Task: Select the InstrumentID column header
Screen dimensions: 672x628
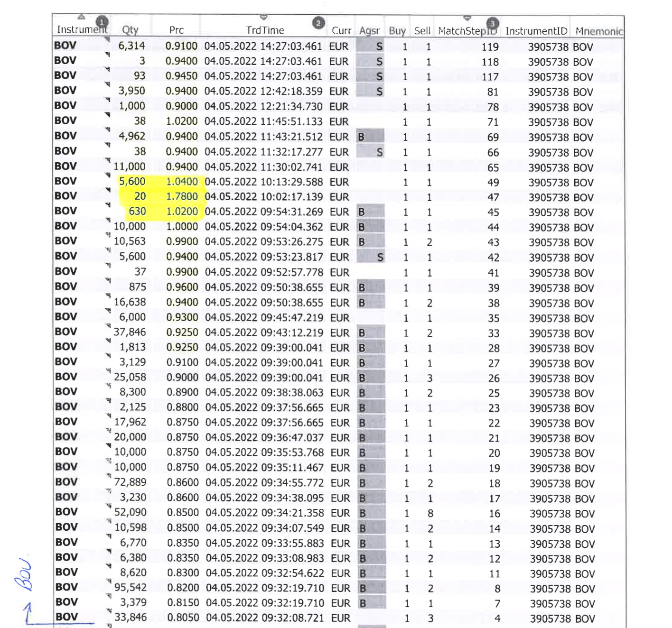Action: pyautogui.click(x=536, y=31)
